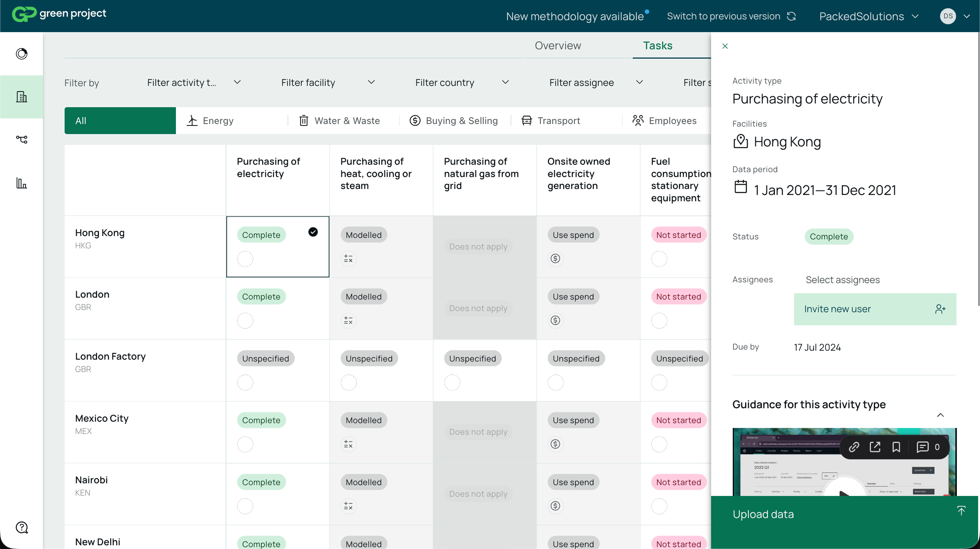Click the green project logo
Screen dimensions: 980x549
pyautogui.click(x=59, y=14)
